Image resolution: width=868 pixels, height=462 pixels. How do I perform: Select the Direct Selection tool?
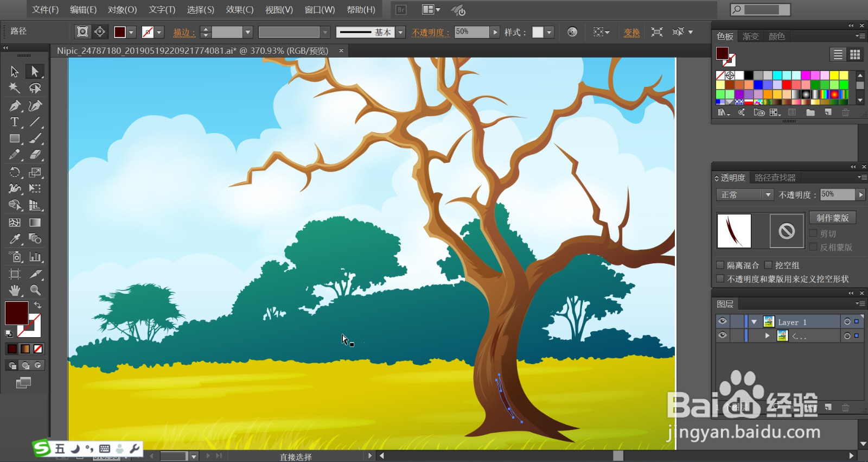[x=35, y=71]
